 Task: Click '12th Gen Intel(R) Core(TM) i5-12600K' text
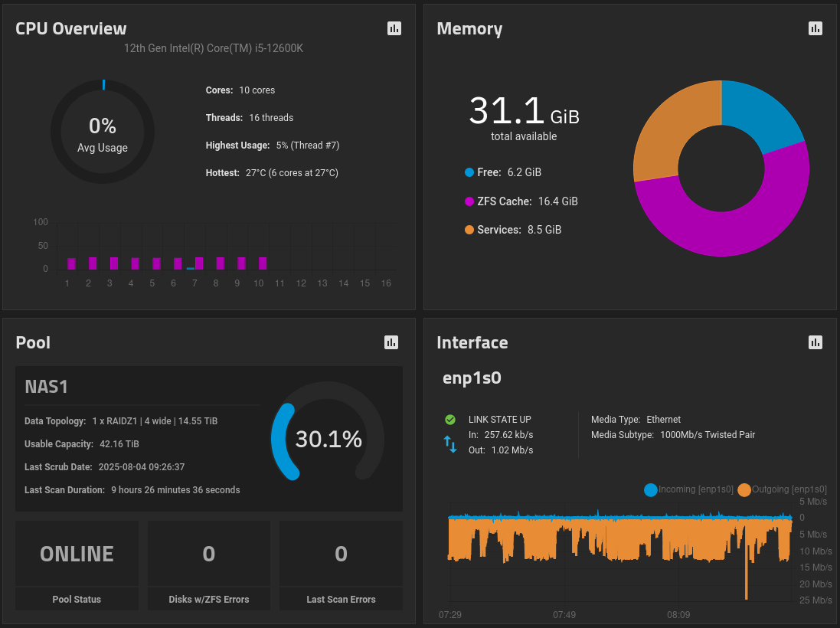coord(214,48)
